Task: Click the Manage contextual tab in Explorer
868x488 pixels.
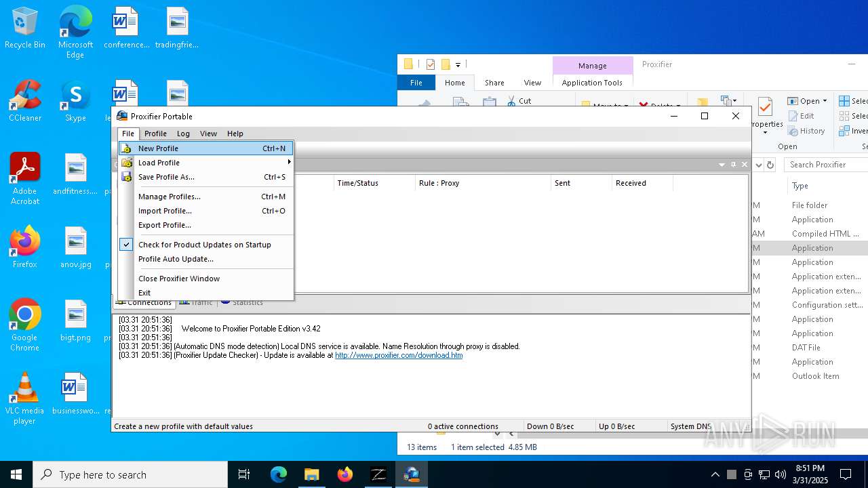Action: 592,66
